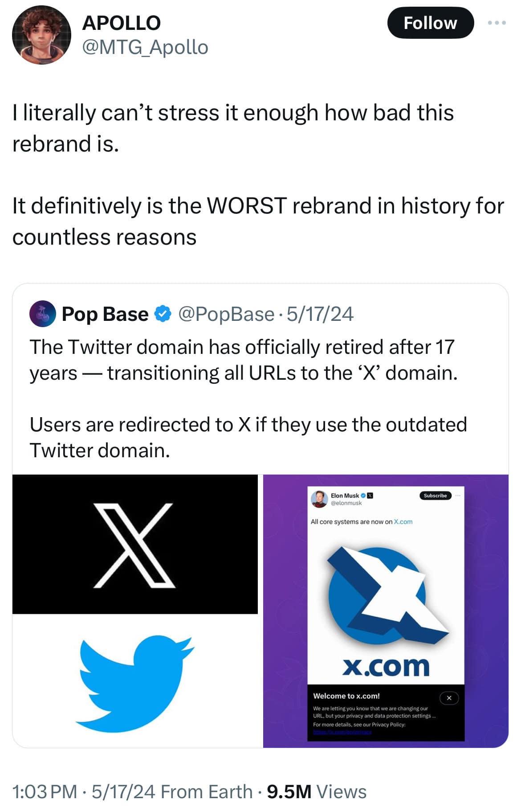
Task: Click the 1:03 PM tweet timestamp
Action: (45, 791)
